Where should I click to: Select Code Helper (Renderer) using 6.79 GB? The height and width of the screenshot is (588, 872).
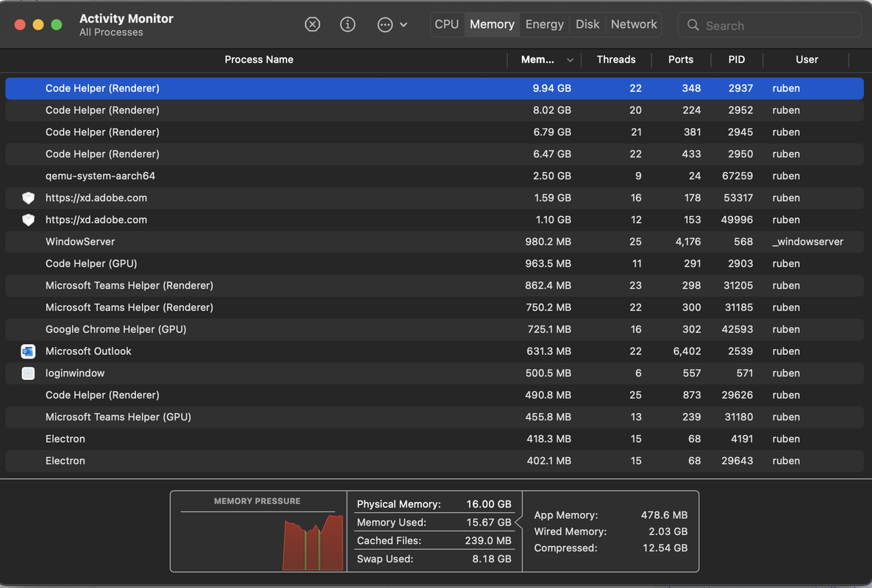(435, 132)
